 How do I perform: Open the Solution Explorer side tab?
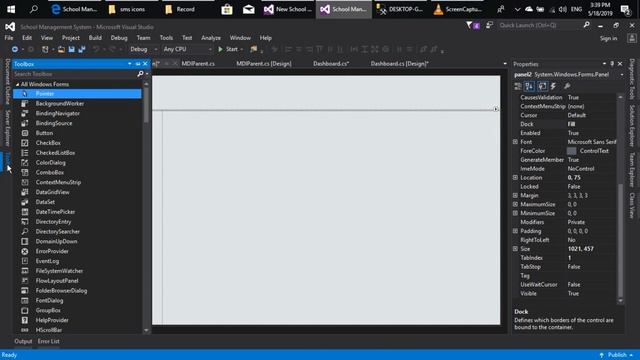click(631, 126)
